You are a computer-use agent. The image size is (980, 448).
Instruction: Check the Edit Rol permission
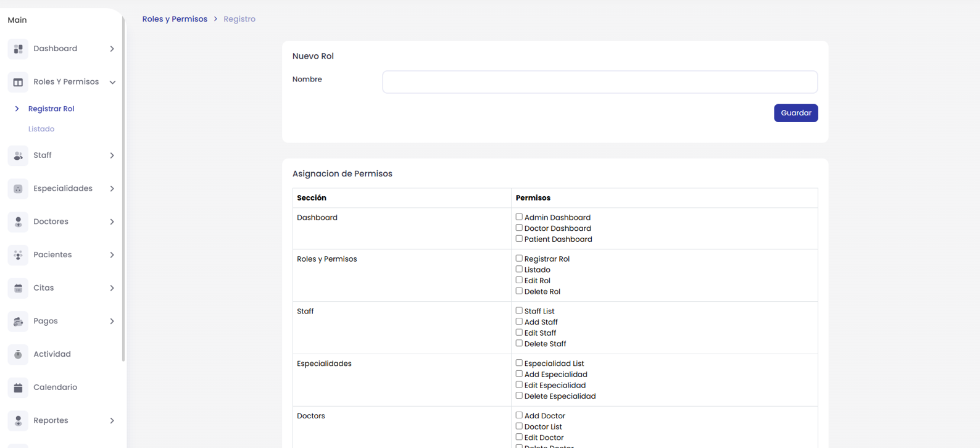519,280
